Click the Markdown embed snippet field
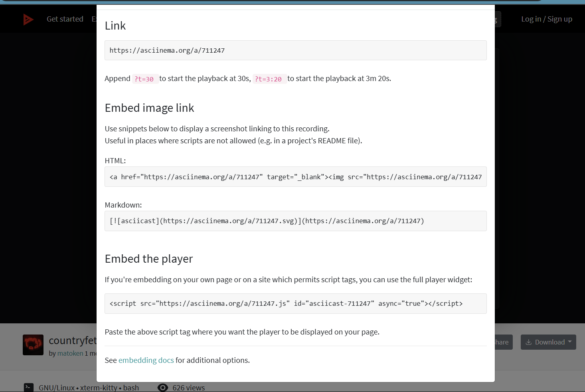Image resolution: width=585 pixels, height=392 pixels. pos(295,221)
